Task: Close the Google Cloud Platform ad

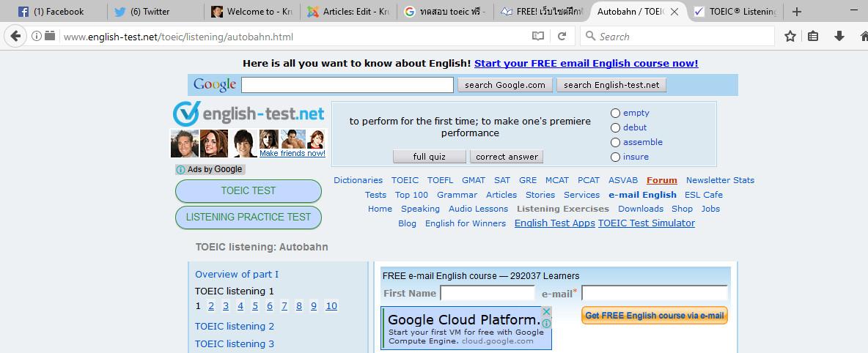Action: [545, 311]
